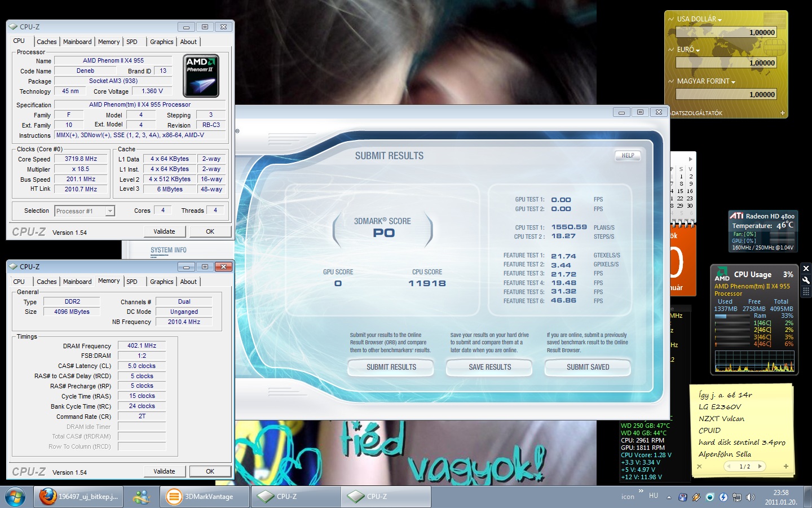
Task: Open the Processor #1 selection dropdown
Action: (110, 211)
